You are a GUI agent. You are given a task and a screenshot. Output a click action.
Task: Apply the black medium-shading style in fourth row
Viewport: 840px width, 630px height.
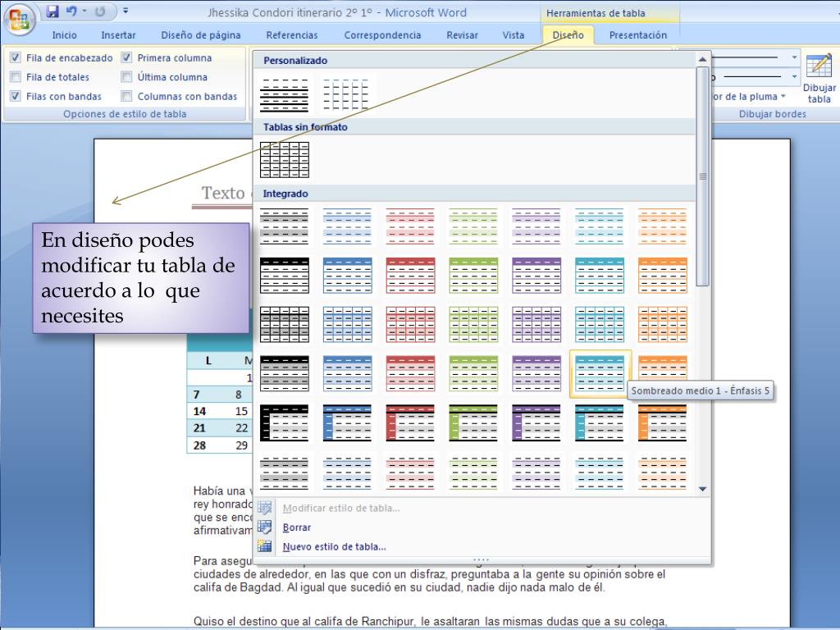285,373
